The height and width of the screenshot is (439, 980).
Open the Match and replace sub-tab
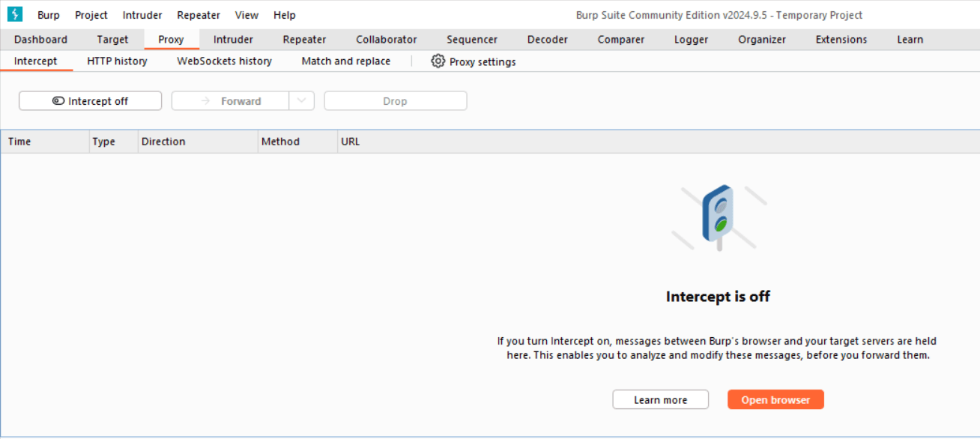(345, 61)
